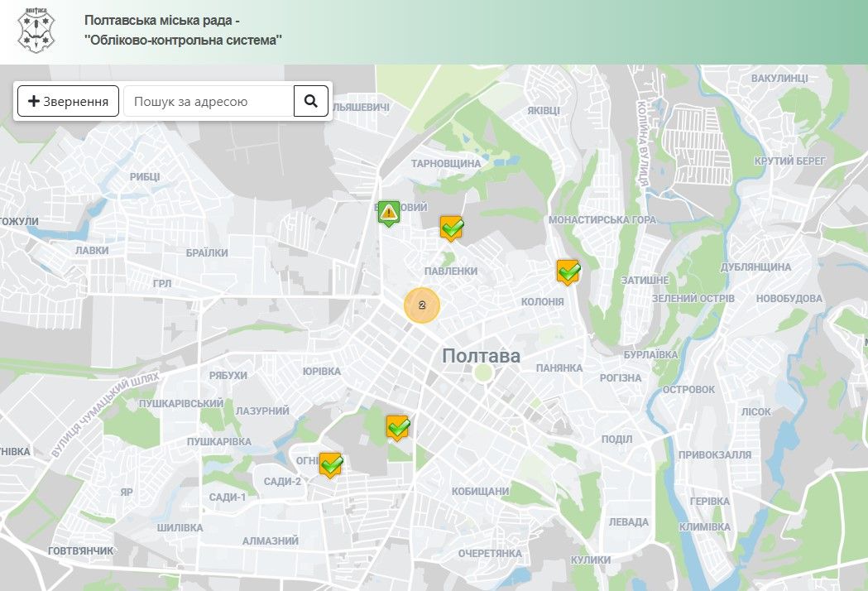This screenshot has width=868, height=591.
Task: Click the ПОДІЛ label
Action: click(616, 439)
